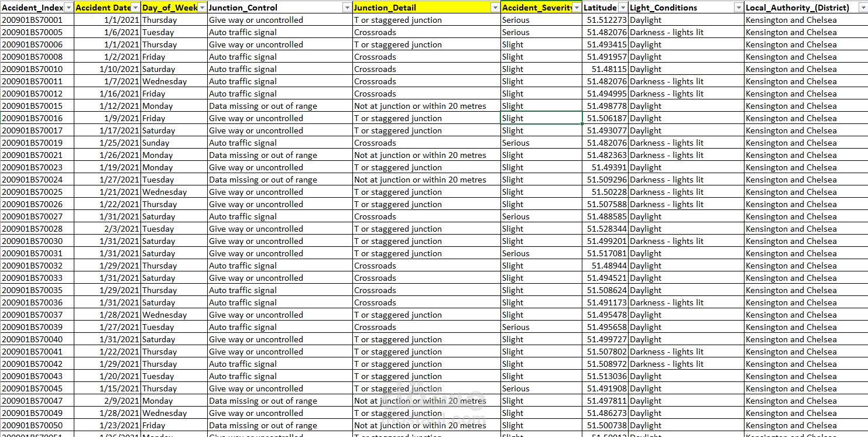Screen dimensions: 868x437
Task: Select the Light_Conditions header text
Action: coord(663,8)
